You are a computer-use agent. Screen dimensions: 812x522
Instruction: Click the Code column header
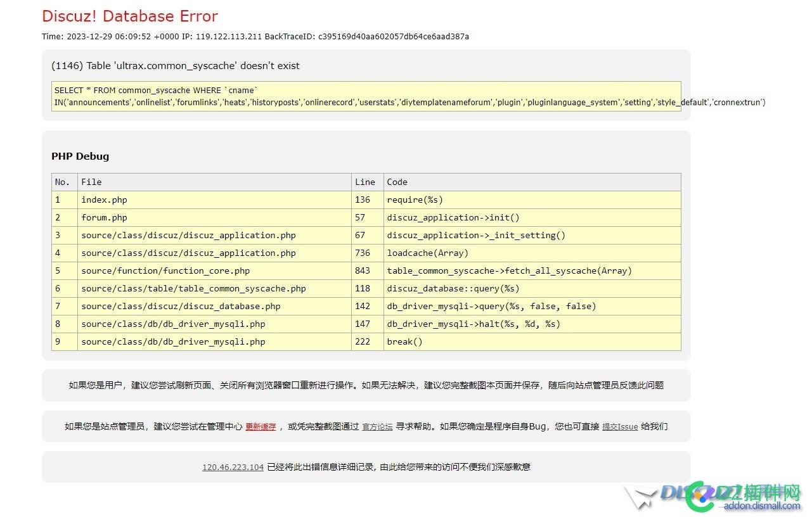(532, 182)
